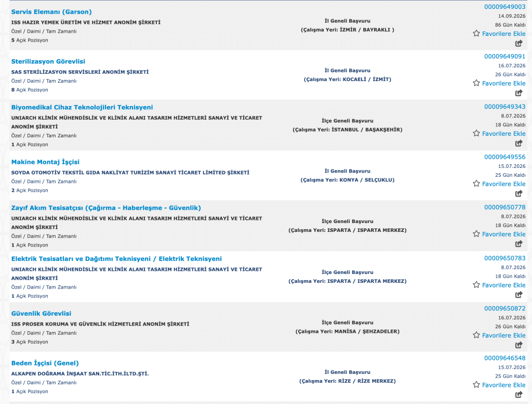532x404 pixels.
Task: Open listing number 00009649003
Action: [504, 7]
